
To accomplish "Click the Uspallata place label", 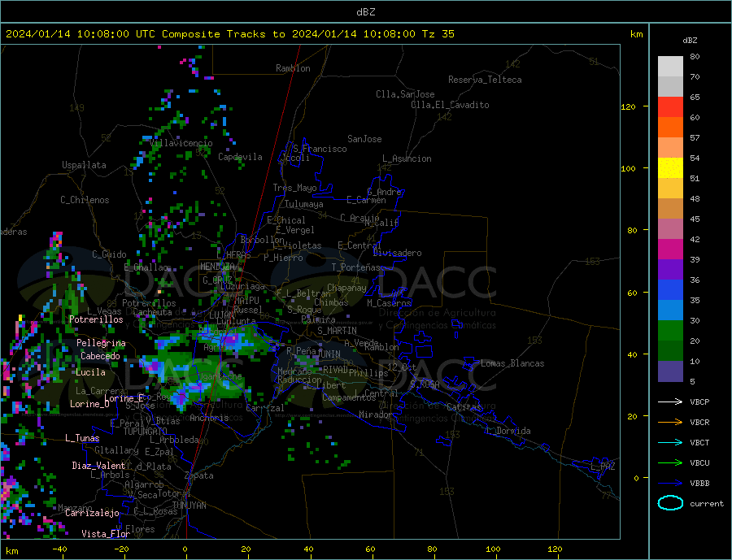I will pos(84,165).
